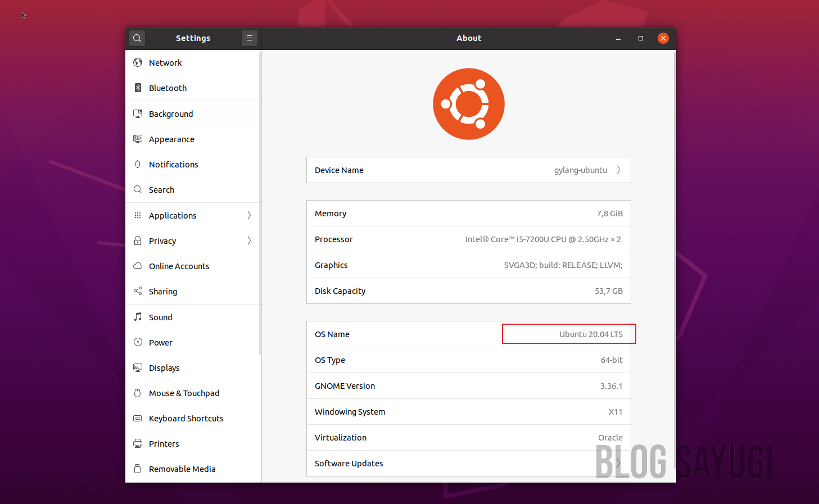Minimize the Settings window
Screen dimensions: 819x504
(618, 38)
